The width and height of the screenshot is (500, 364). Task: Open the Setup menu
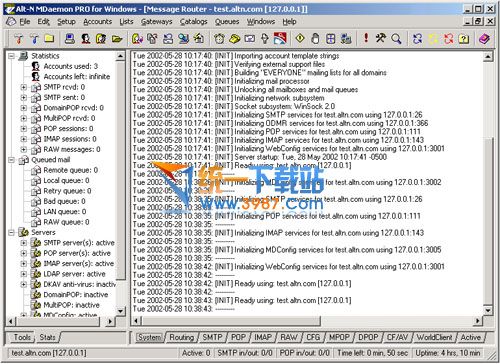tap(66, 22)
